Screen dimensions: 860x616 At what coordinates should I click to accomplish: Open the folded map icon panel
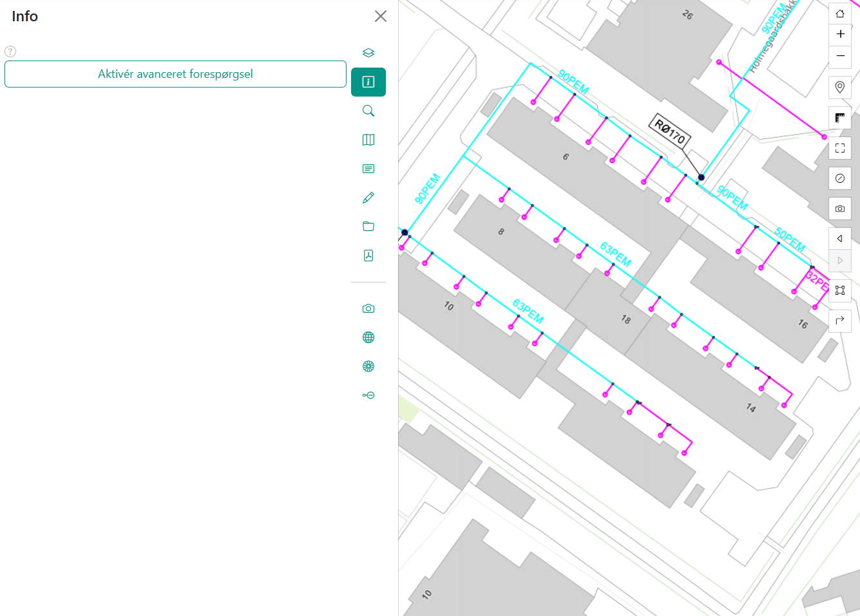(368, 140)
